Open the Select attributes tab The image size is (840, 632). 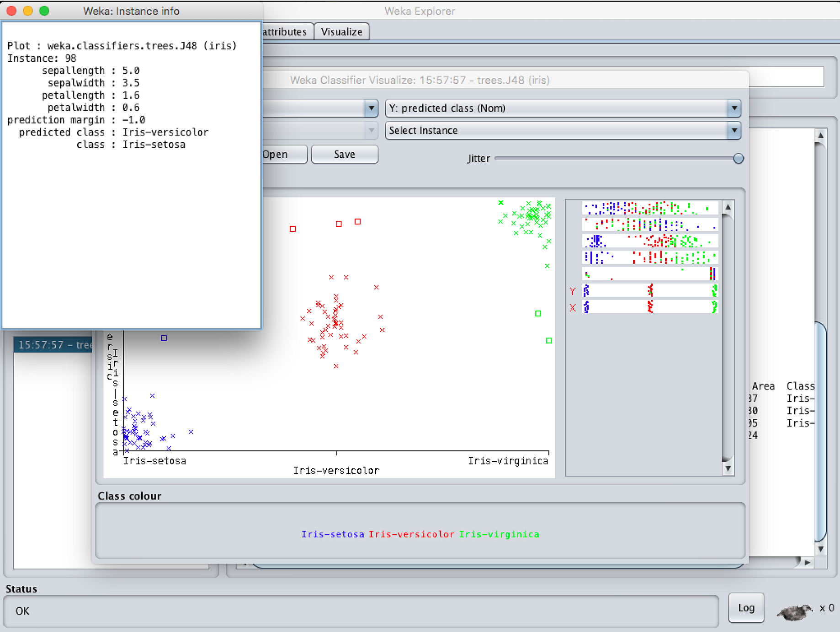point(287,32)
